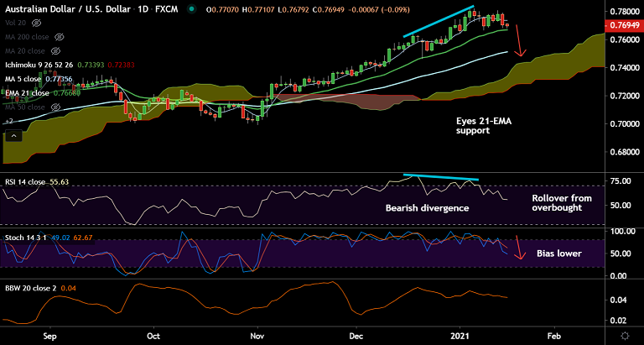Screen dimensions: 644x345
Task: Click the Sep label on time axis
Action: [49, 335]
